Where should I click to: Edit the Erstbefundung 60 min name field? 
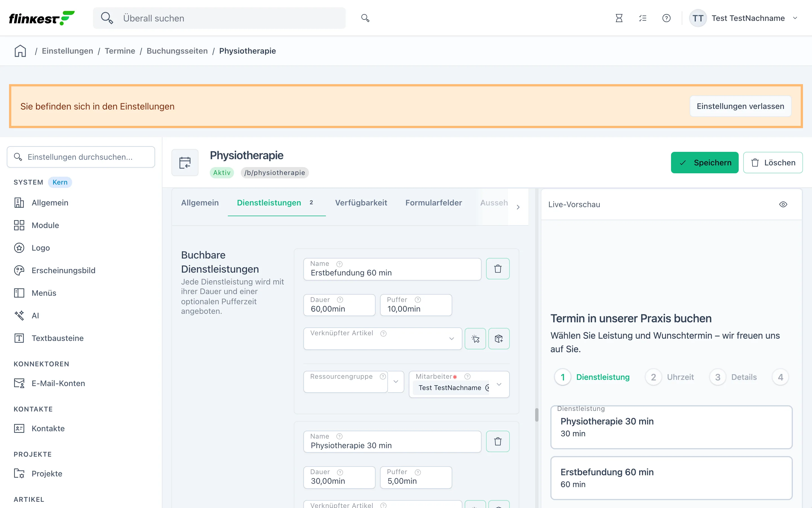click(x=392, y=269)
